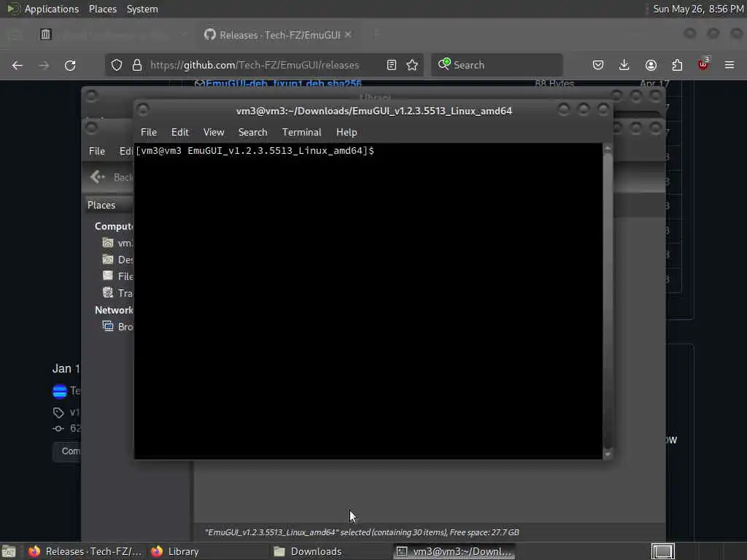This screenshot has height=560, width=747.
Task: Go back in Firefox with back arrow
Action: click(18, 65)
